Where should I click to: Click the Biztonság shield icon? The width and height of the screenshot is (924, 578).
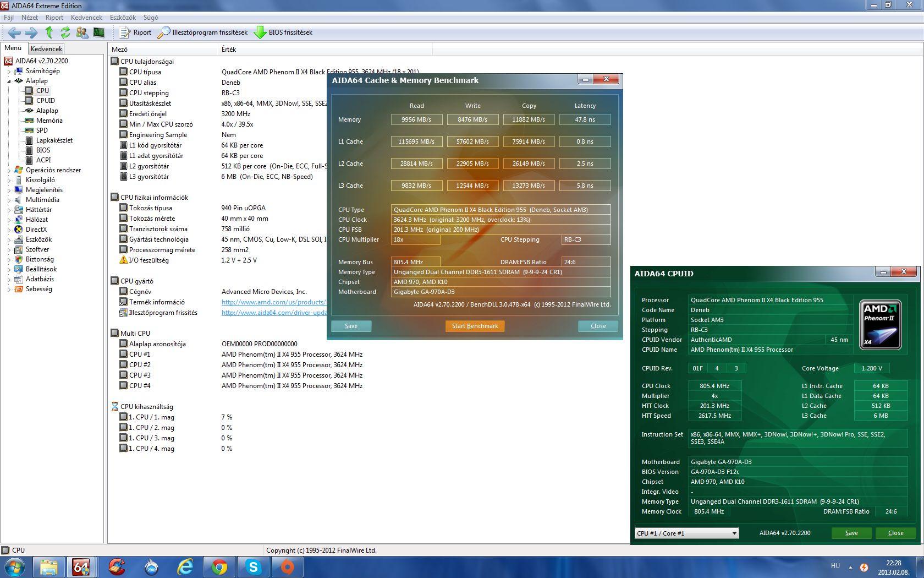(x=19, y=259)
